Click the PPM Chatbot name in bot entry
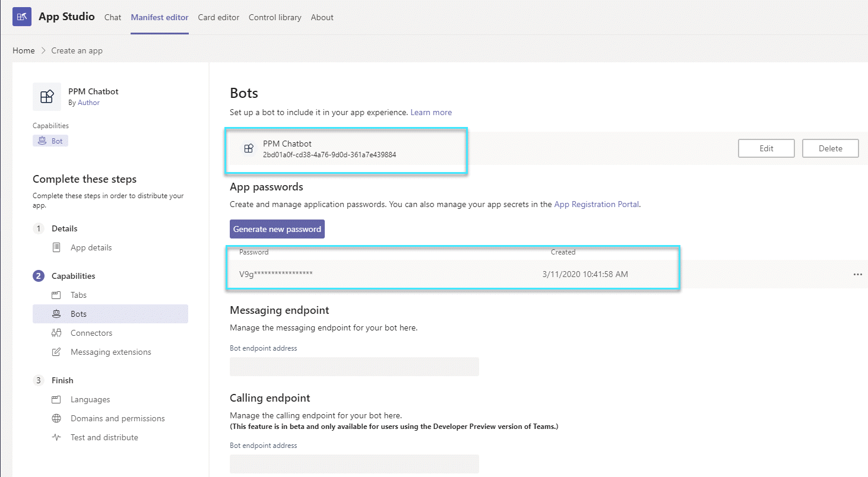Screen dimensions: 868x477 tap(287, 144)
